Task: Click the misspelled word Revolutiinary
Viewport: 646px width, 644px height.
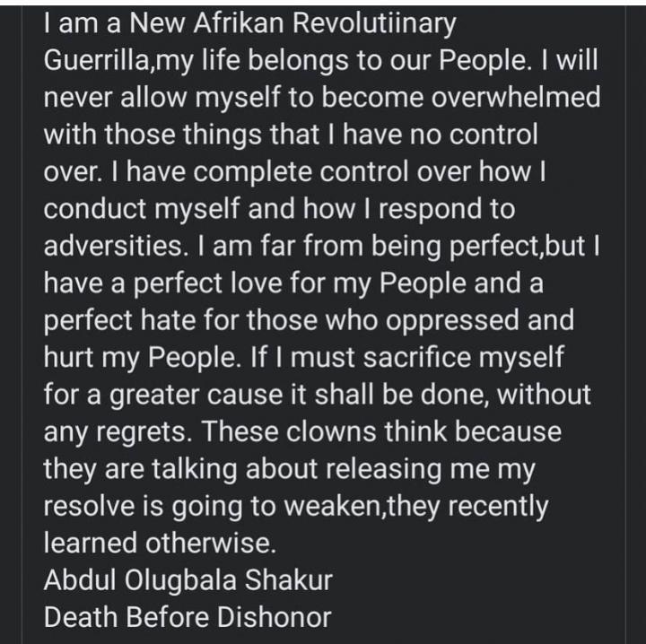Action: point(374,24)
